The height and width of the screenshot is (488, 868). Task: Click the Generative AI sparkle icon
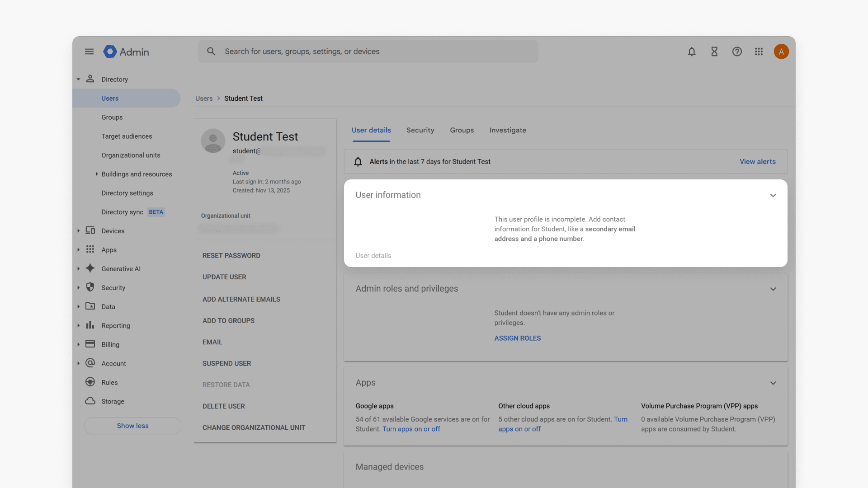(90, 269)
